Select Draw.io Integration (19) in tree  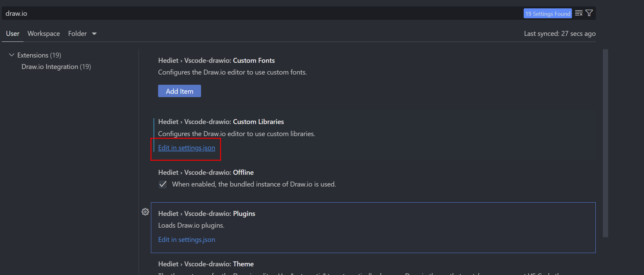click(56, 67)
